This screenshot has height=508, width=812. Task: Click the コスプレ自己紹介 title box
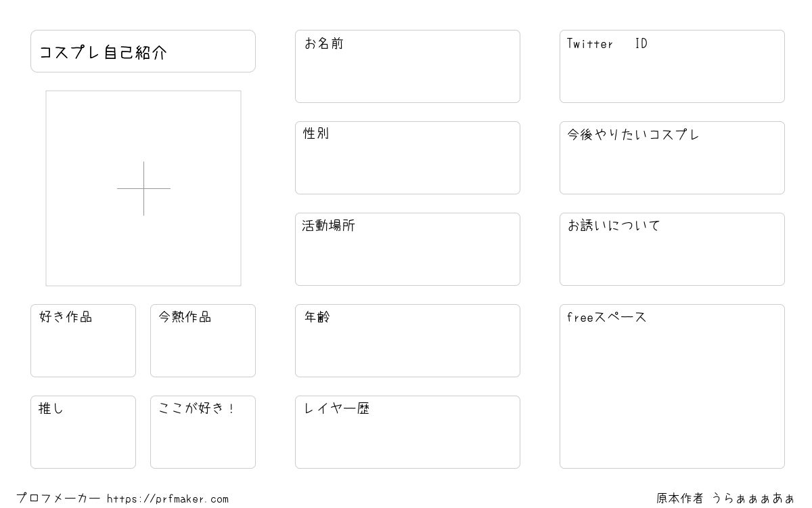coord(143,51)
